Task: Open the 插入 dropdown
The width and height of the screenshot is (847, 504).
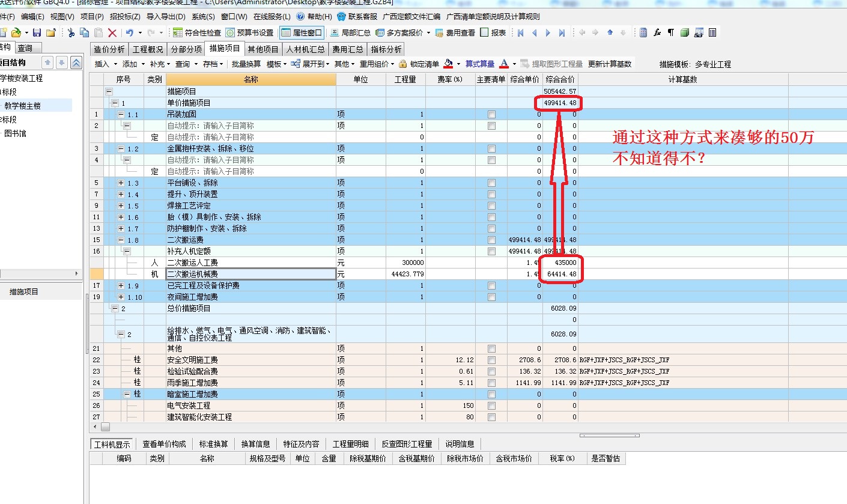Action: click(105, 64)
